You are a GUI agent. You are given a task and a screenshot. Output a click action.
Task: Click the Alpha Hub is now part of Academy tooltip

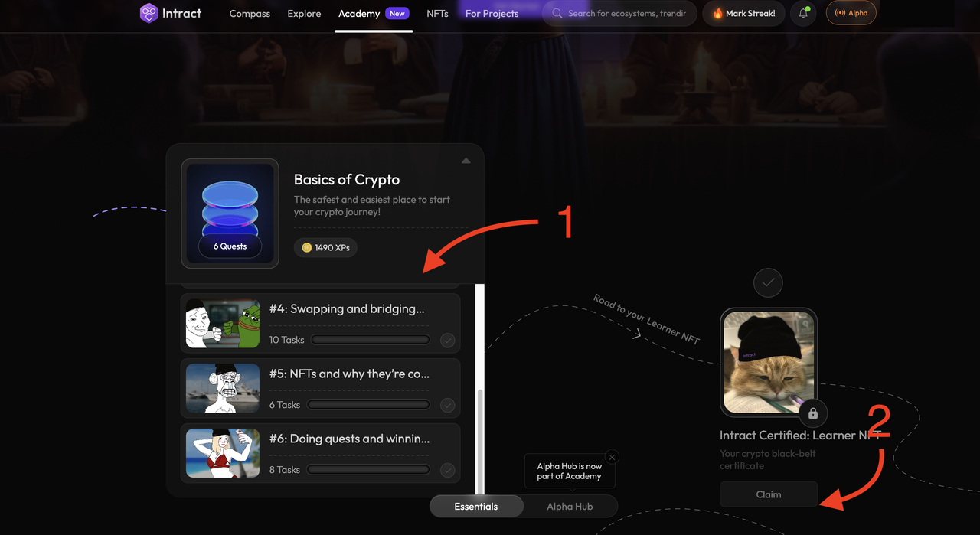click(x=569, y=471)
